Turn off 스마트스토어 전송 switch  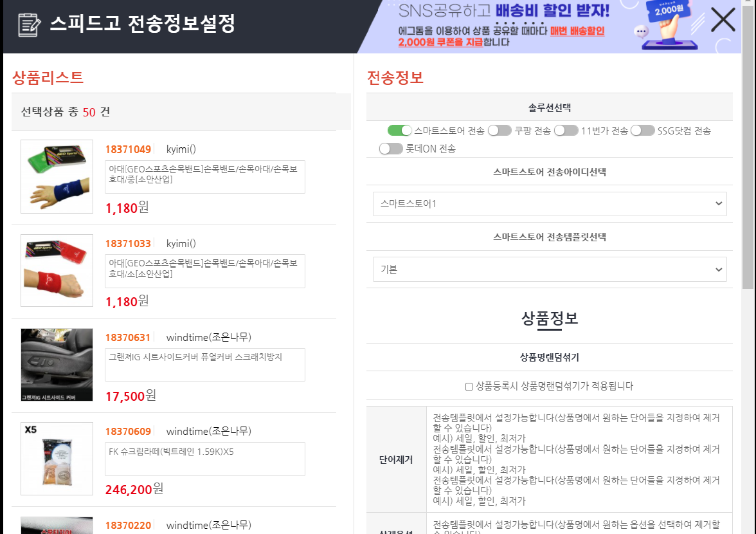[x=400, y=131]
